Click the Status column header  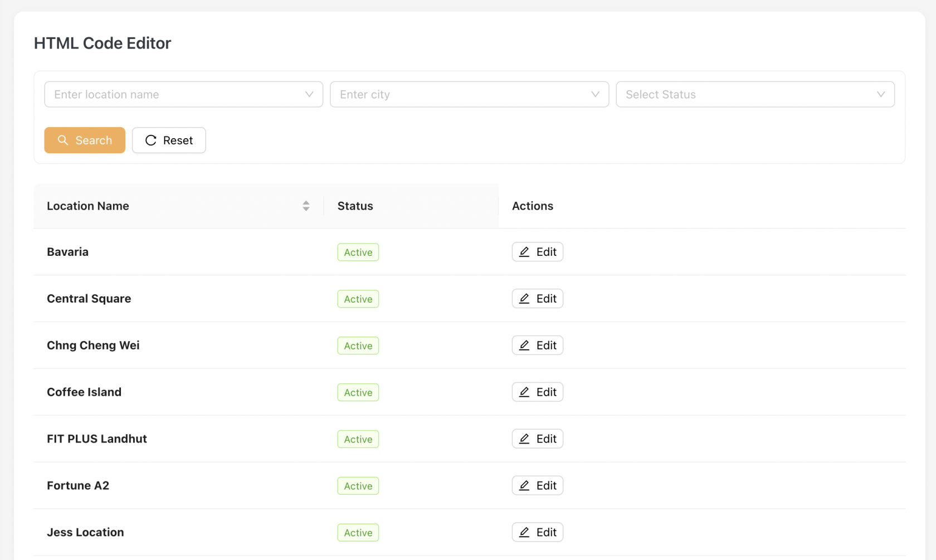(411, 206)
